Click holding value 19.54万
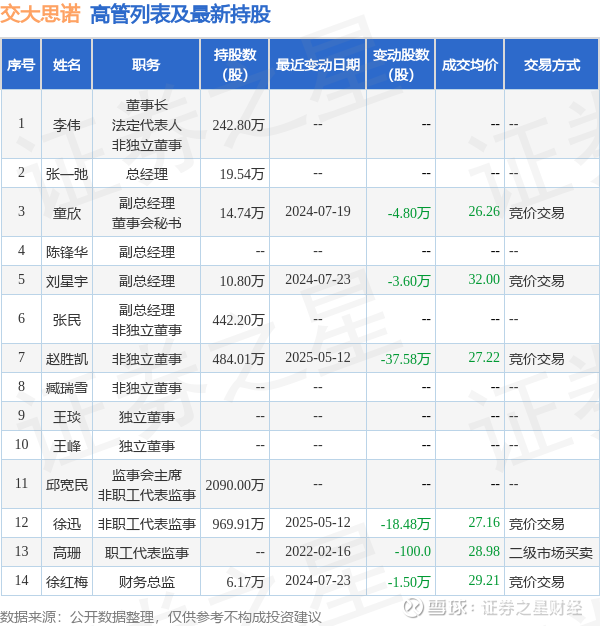600x626 pixels. (242, 174)
